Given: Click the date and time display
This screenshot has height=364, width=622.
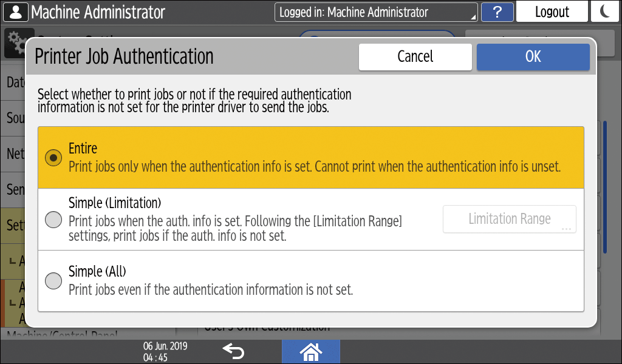Looking at the screenshot, I should [165, 351].
